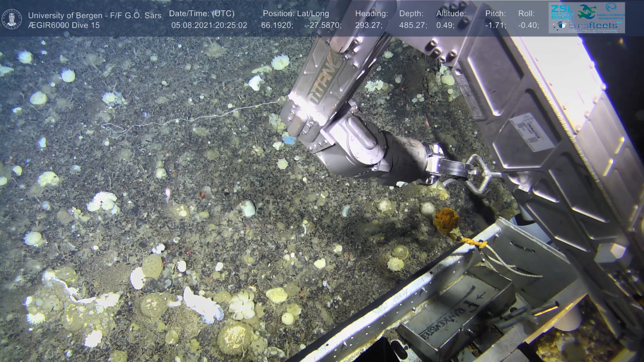Select the Date/Time (UTC) header label

pos(202,14)
